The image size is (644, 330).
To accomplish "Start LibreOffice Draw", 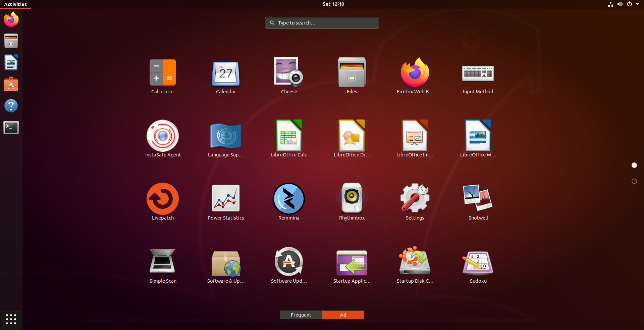I will [352, 135].
